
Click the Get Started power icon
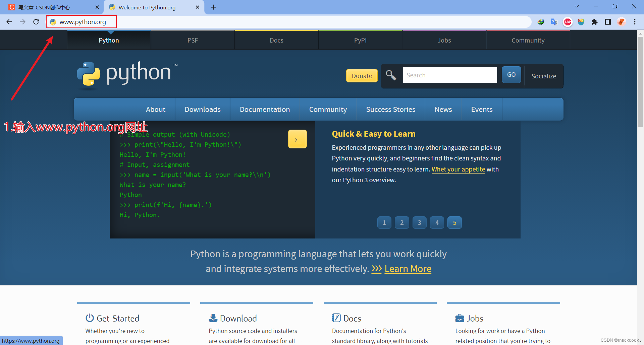90,318
